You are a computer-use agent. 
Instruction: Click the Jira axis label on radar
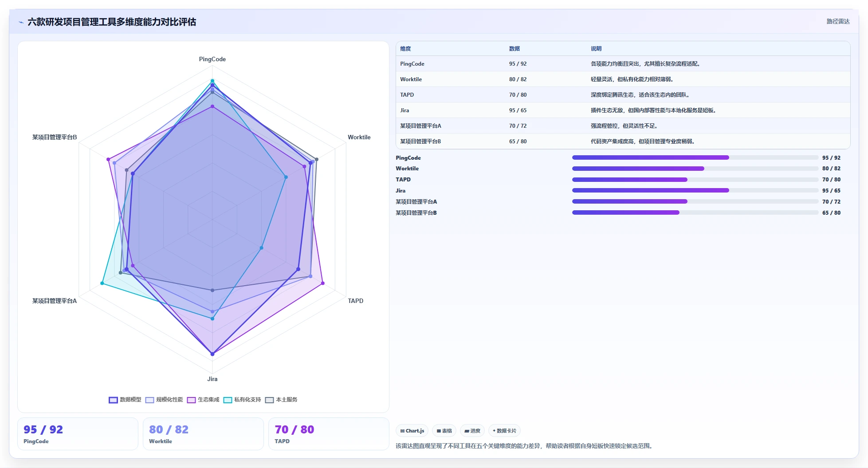click(212, 379)
